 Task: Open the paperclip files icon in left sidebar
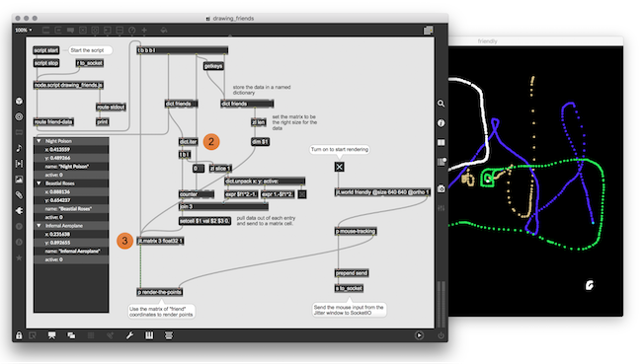pyautogui.click(x=19, y=195)
